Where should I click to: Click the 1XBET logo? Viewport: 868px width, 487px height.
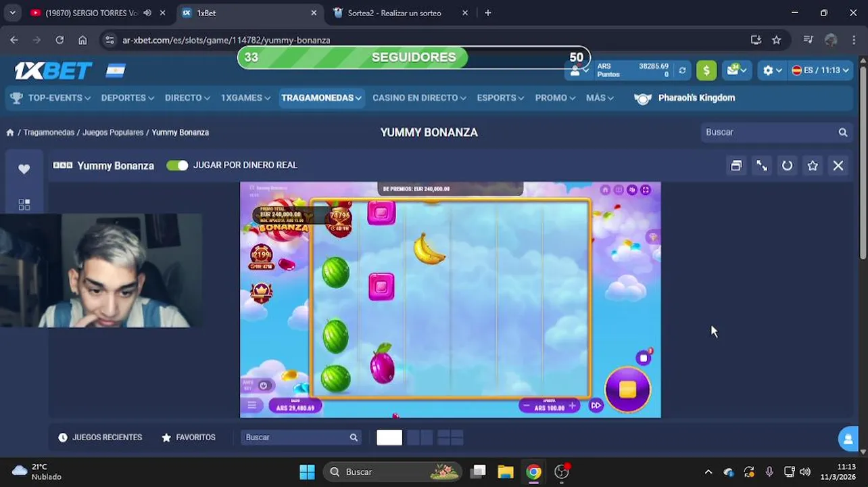[53, 70]
